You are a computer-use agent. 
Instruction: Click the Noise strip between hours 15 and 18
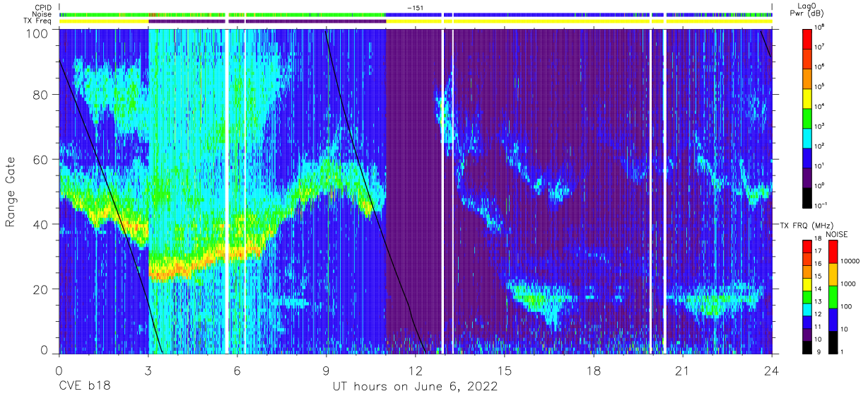(x=551, y=14)
